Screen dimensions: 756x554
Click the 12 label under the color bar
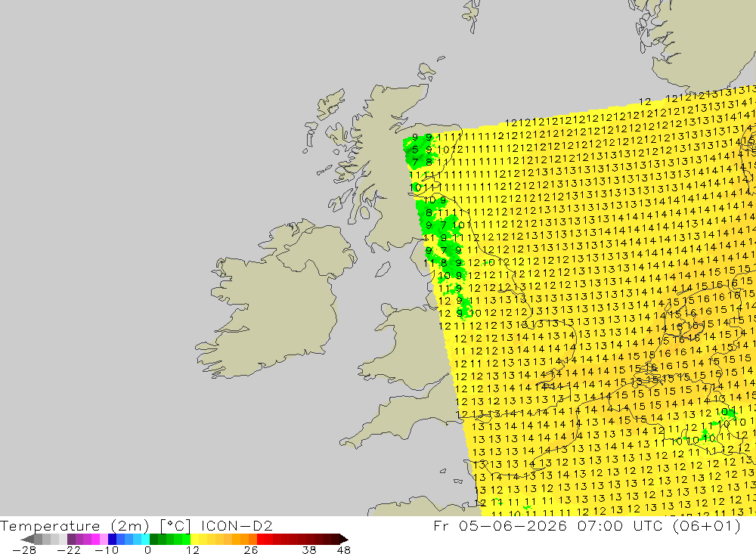192,549
